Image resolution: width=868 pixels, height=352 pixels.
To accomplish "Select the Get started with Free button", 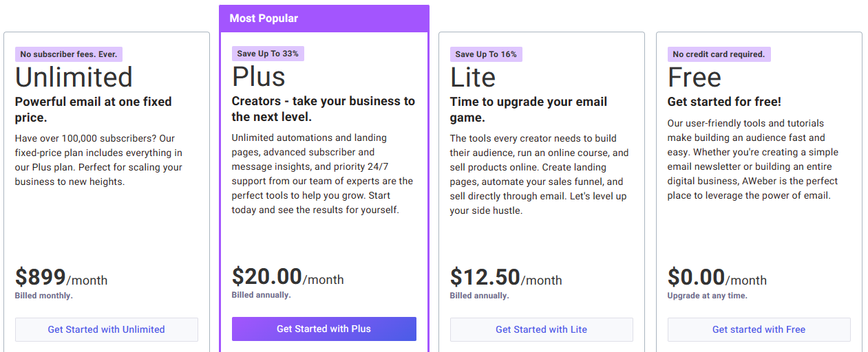I will click(x=759, y=329).
